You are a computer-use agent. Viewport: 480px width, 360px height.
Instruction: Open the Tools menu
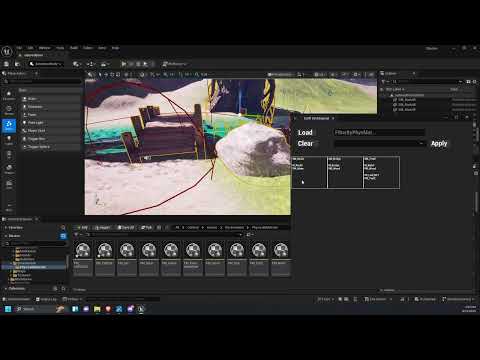[x=60, y=48]
